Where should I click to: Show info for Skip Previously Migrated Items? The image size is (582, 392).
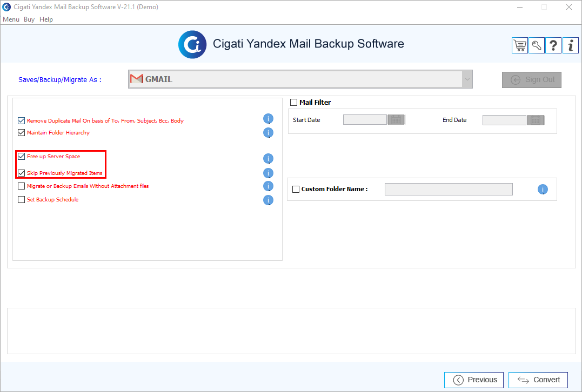(x=268, y=173)
